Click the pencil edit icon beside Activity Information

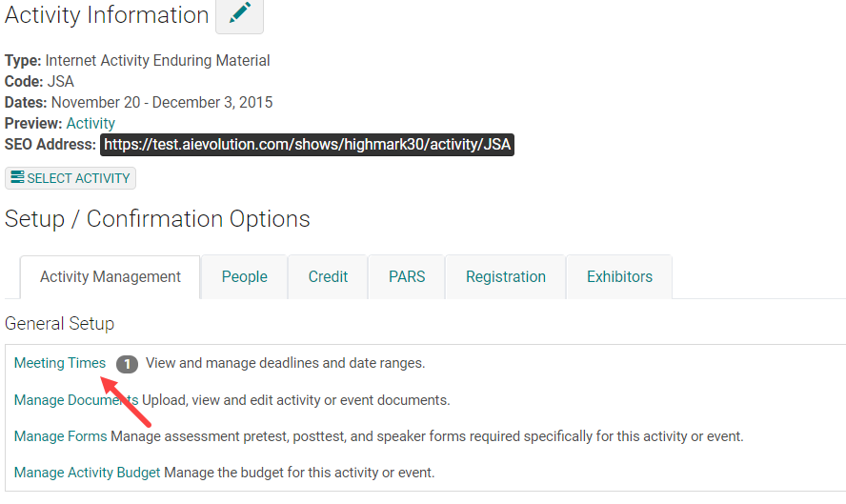(x=239, y=14)
